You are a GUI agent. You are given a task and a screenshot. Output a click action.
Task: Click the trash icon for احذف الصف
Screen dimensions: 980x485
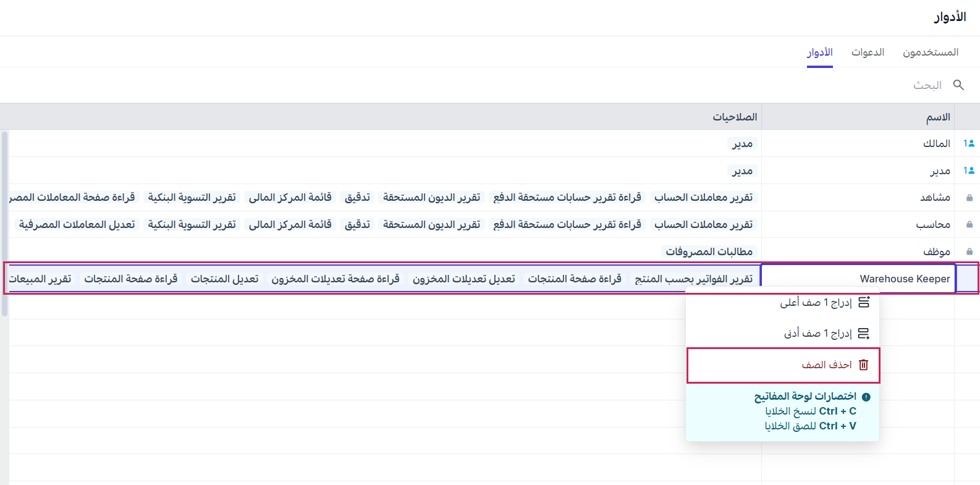click(x=864, y=365)
